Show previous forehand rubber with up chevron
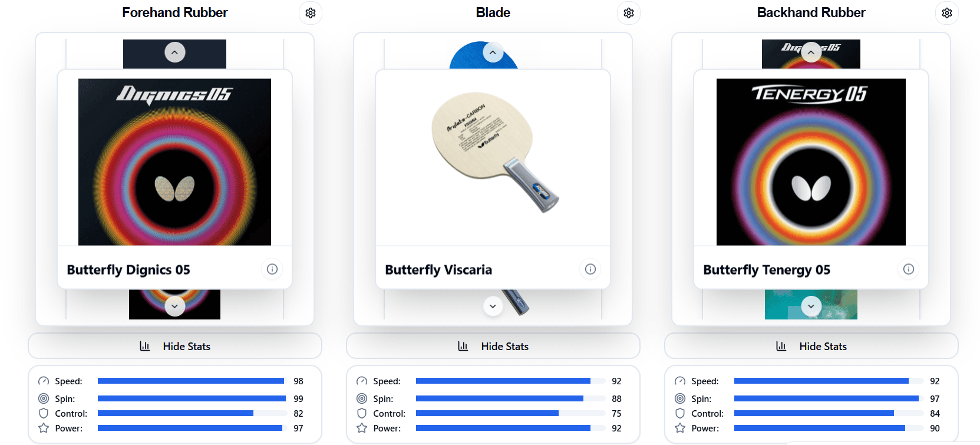 tap(174, 52)
